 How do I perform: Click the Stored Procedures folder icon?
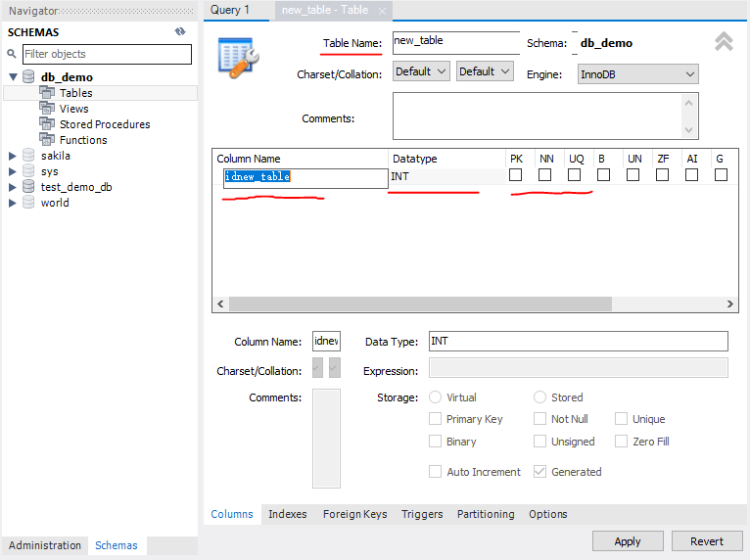[47, 124]
